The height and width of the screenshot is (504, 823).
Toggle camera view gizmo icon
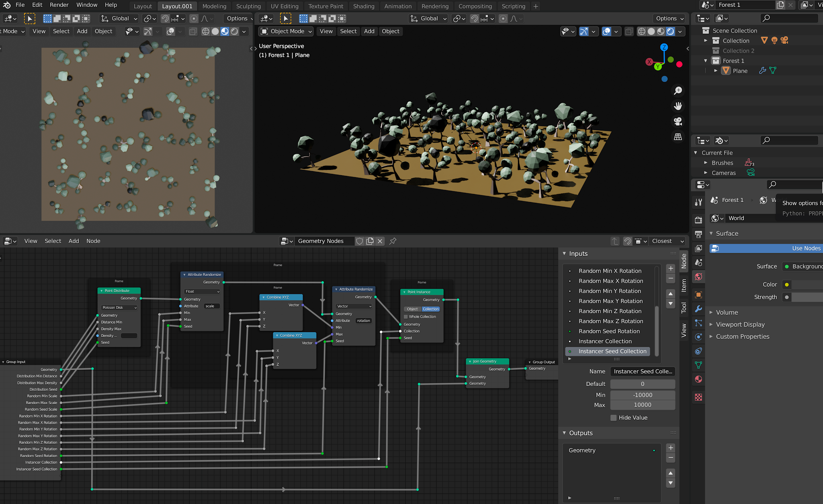click(678, 121)
